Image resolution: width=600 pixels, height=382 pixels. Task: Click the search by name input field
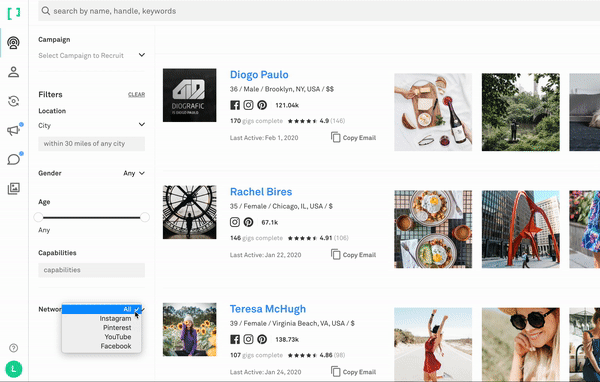(x=319, y=11)
